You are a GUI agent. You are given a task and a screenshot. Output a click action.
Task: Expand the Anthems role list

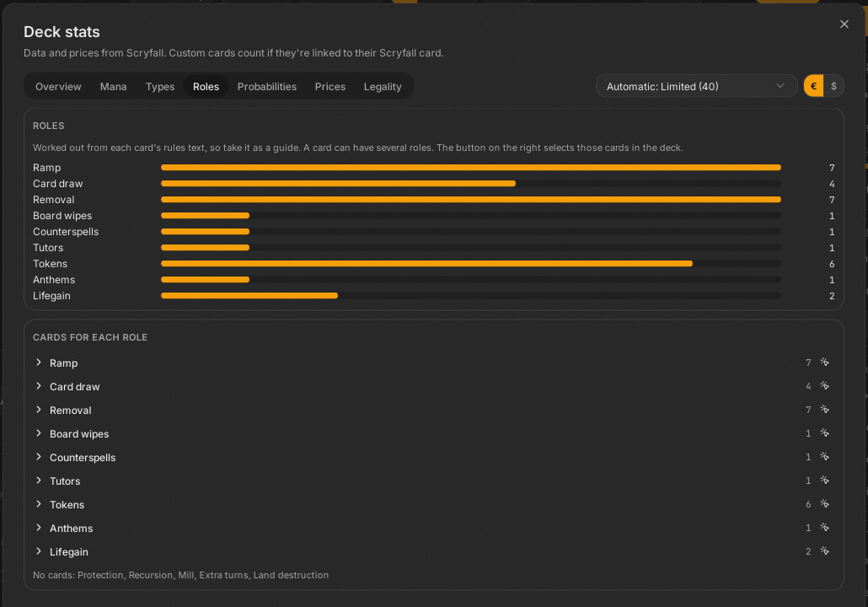39,528
